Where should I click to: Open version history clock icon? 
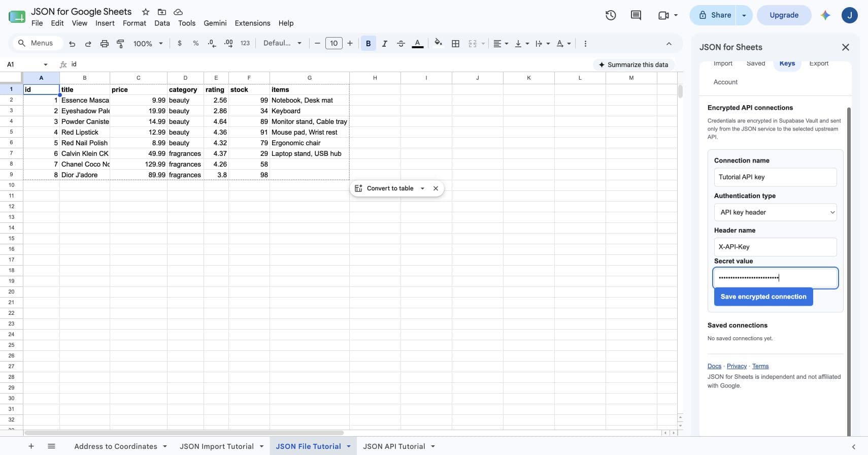611,15
